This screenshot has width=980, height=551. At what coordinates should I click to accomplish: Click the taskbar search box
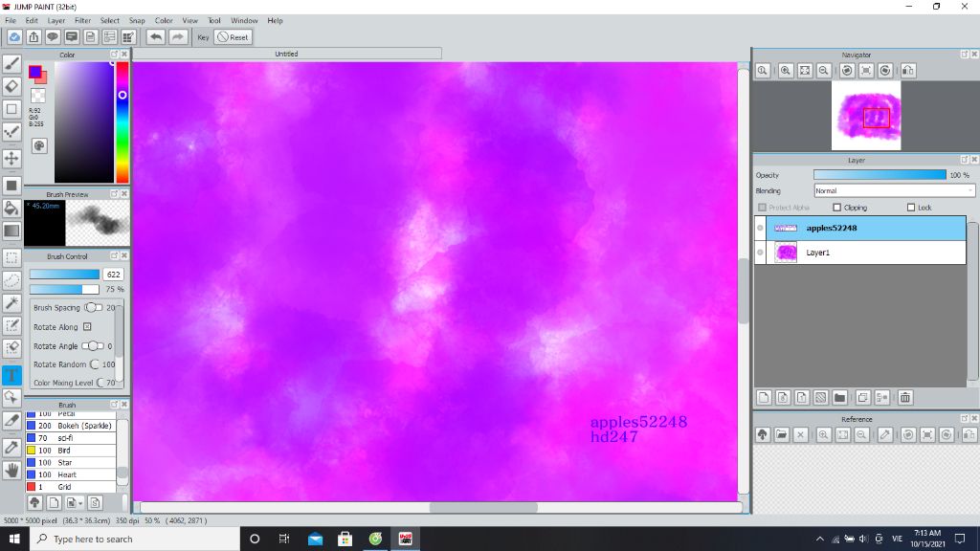135,539
